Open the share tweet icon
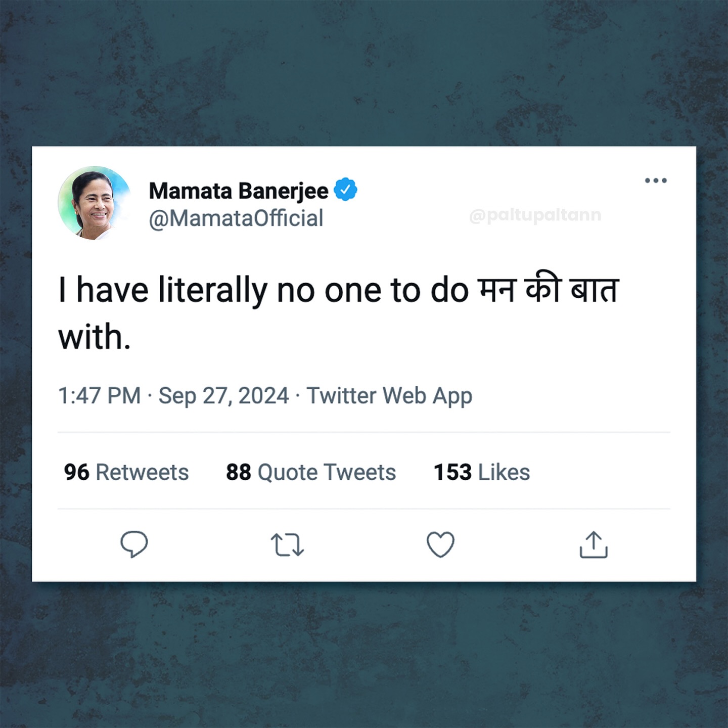 [x=594, y=544]
